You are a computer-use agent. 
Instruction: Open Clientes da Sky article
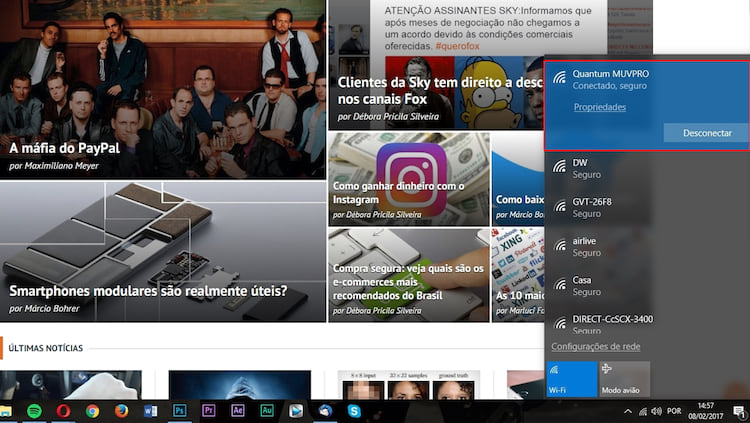pos(436,65)
